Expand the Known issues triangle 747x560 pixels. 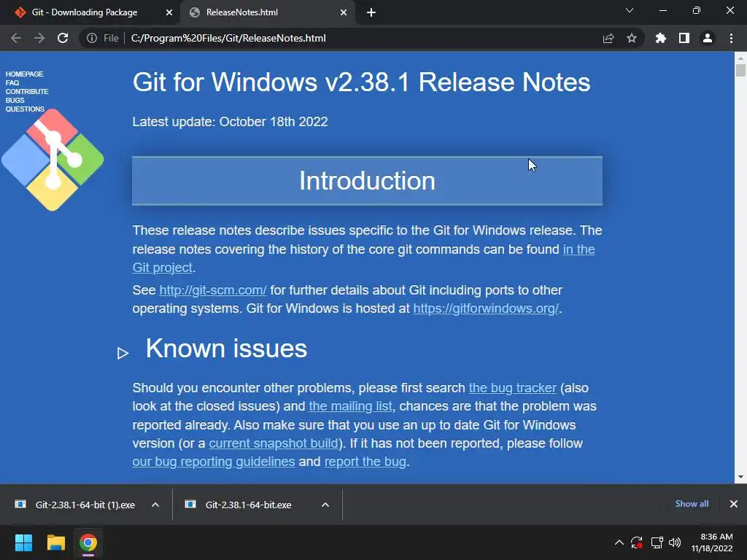click(x=123, y=353)
